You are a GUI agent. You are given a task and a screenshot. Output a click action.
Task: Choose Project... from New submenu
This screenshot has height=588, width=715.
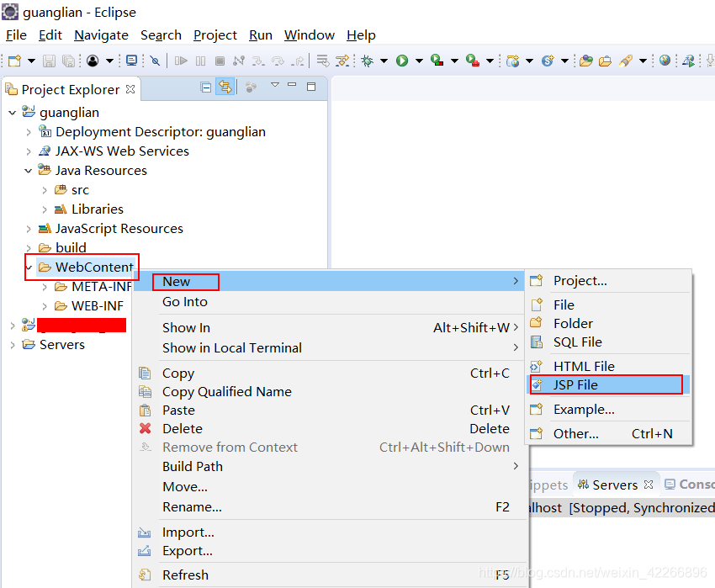608,281
